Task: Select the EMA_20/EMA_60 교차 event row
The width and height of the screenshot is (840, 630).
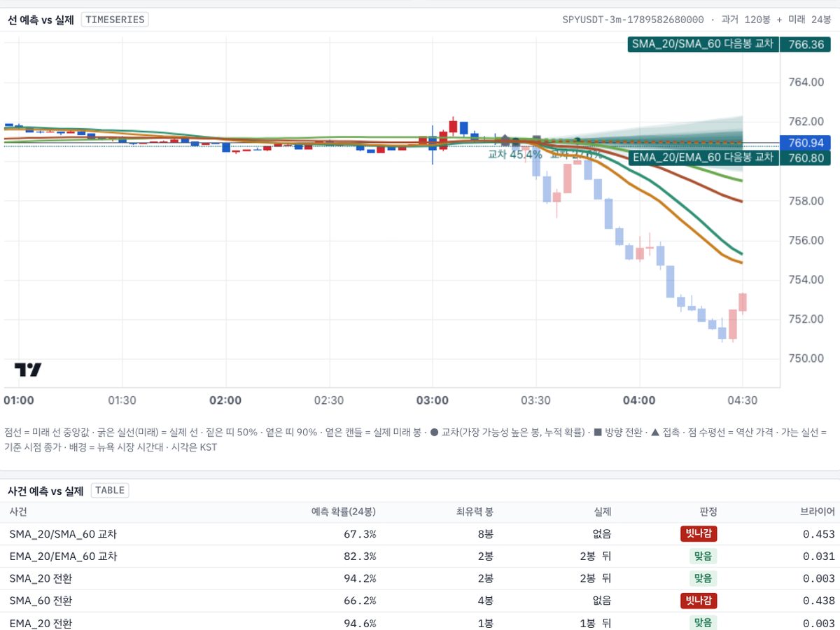Action: point(420,556)
